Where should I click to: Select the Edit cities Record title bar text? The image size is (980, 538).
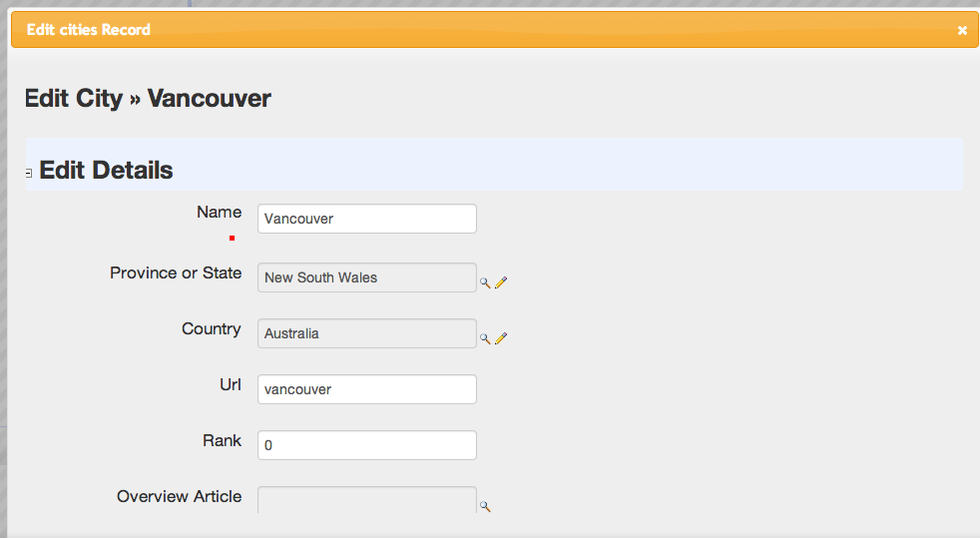click(x=88, y=29)
